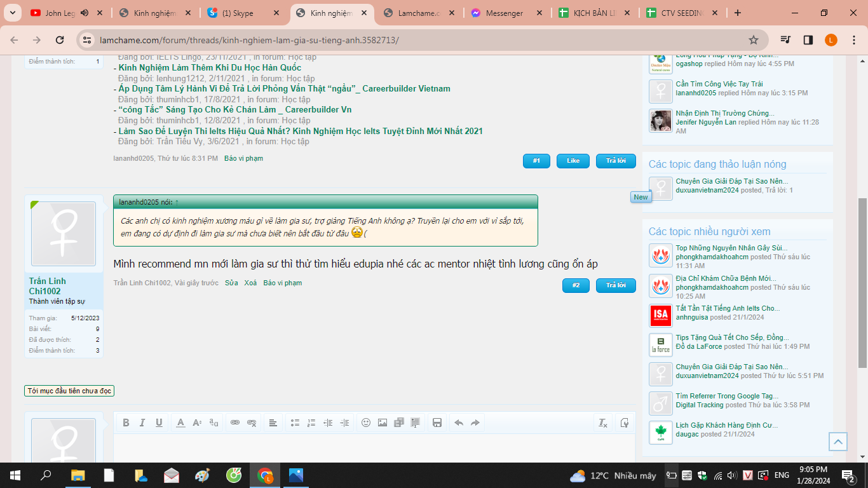Open the text color picker in editor
Image resolution: width=868 pixels, height=488 pixels.
(x=180, y=423)
